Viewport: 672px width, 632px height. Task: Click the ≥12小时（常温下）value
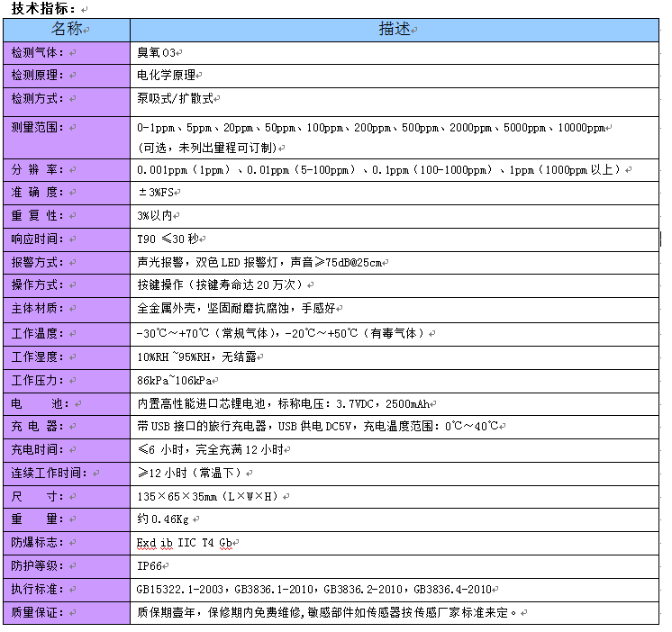click(x=192, y=473)
